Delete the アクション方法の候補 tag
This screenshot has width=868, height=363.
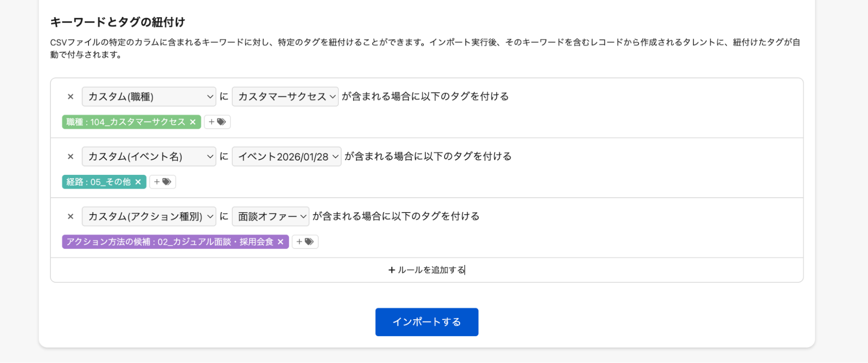[281, 242]
